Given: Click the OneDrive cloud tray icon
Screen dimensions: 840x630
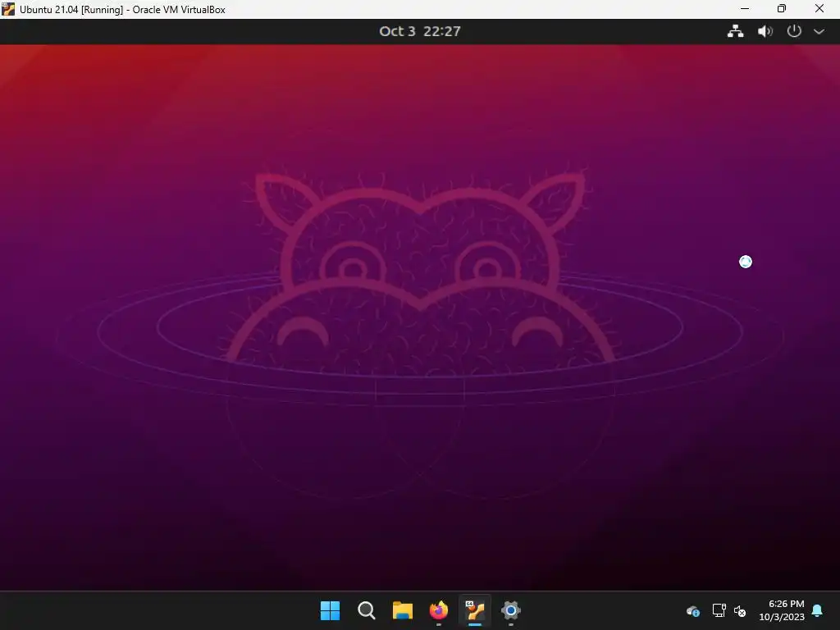Looking at the screenshot, I should 692,610.
